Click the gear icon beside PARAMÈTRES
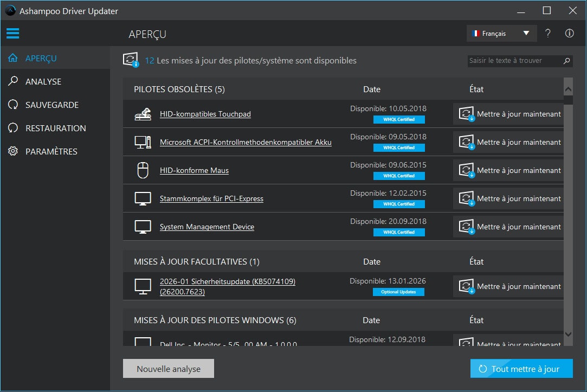The height and width of the screenshot is (392, 587). tap(13, 151)
